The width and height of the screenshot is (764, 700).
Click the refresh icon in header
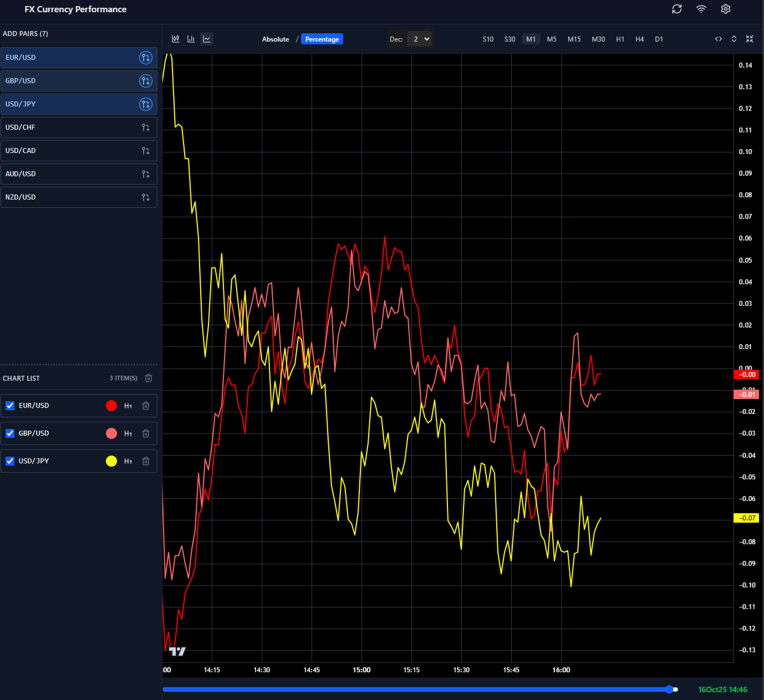[x=677, y=9]
